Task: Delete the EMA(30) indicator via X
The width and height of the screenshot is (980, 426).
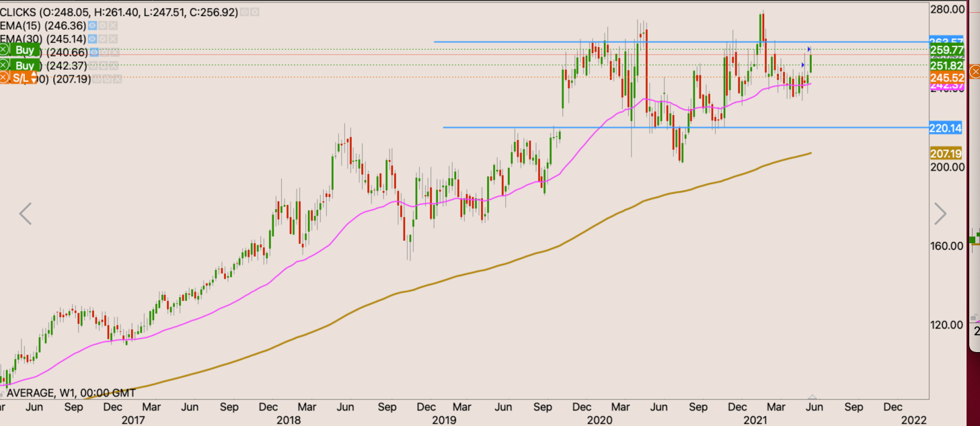Action: coord(112,38)
